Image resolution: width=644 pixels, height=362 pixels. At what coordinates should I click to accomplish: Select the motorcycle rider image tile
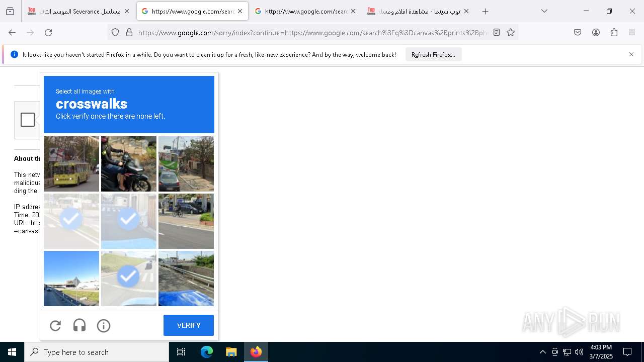(129, 164)
